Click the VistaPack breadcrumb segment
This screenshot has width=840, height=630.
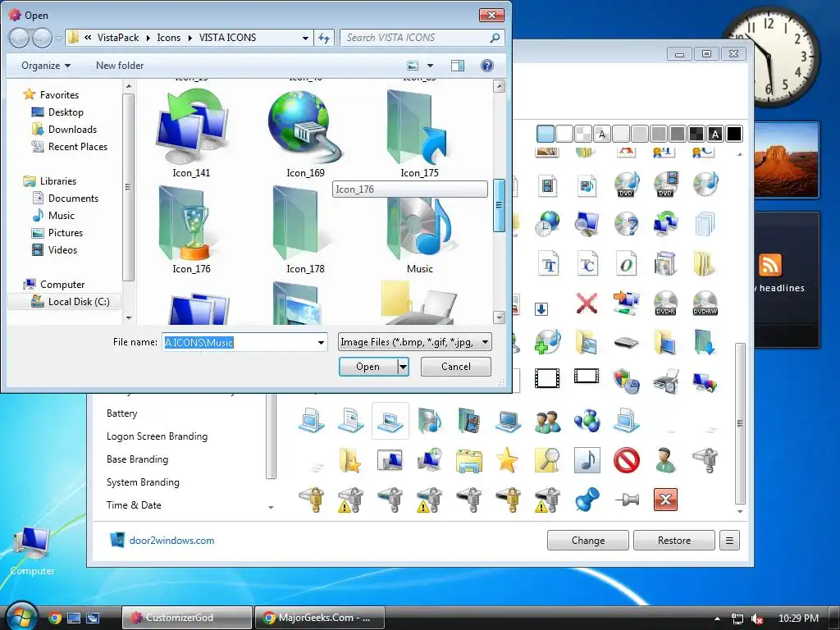click(x=118, y=38)
